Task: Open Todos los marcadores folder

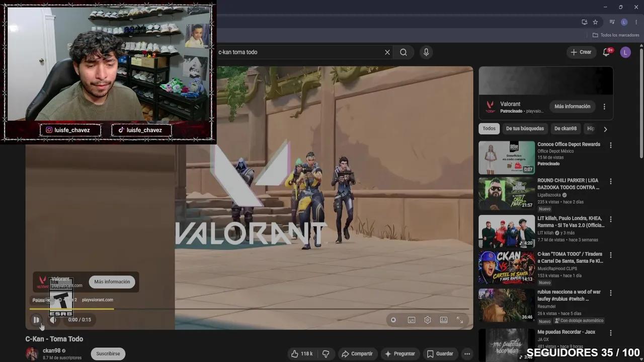Action: coord(616,35)
